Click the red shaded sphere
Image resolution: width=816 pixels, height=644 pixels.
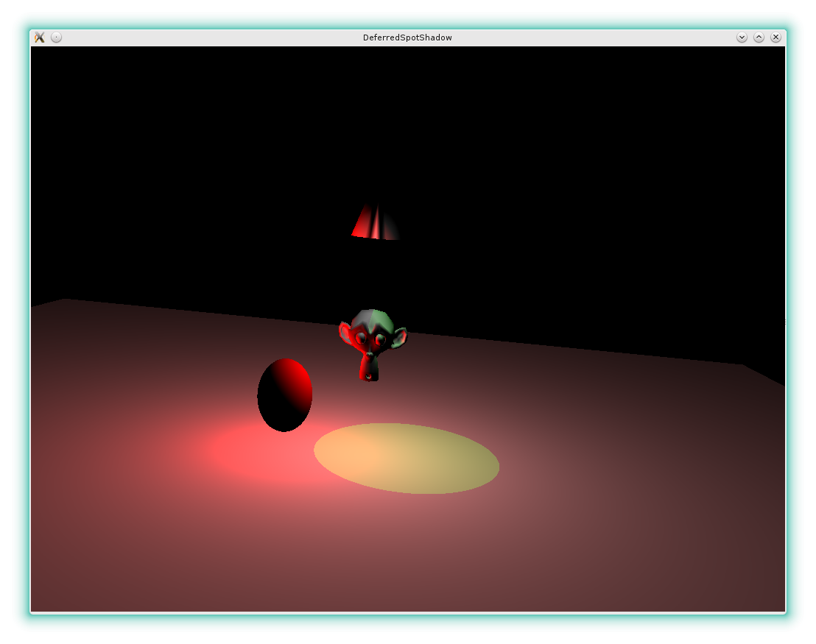(285, 394)
